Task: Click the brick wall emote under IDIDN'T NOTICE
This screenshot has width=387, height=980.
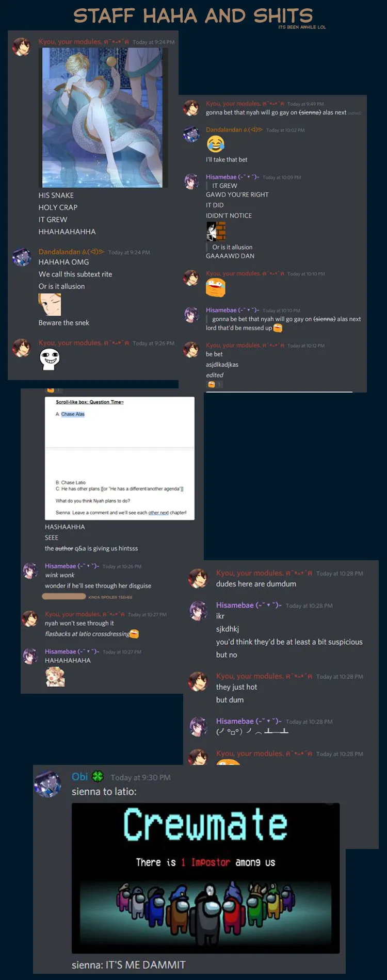Action: (216, 232)
